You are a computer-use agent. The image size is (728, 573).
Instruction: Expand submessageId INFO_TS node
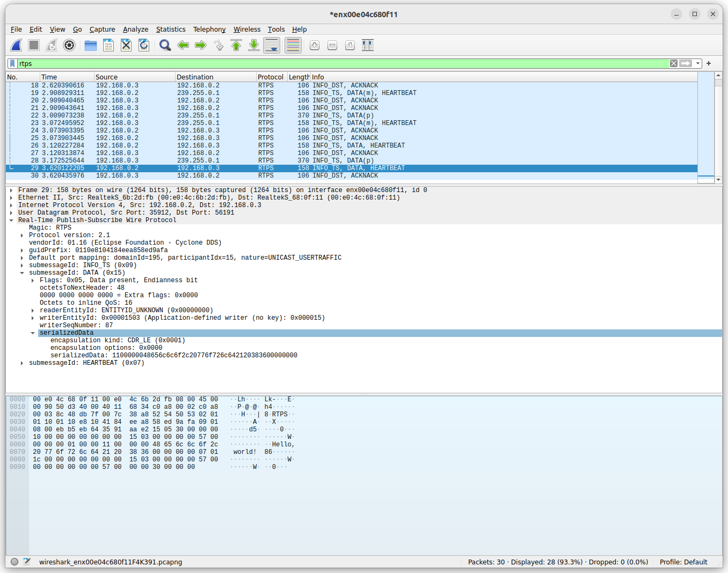[22, 265]
